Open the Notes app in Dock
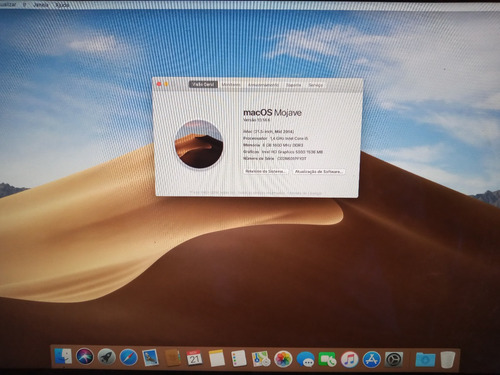This screenshot has width=500, height=375. click(x=217, y=358)
